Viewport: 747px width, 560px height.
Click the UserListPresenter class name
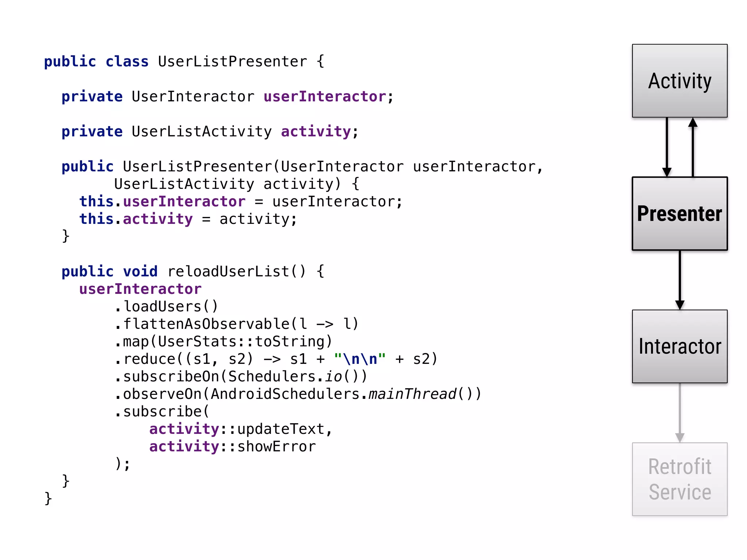232,62
